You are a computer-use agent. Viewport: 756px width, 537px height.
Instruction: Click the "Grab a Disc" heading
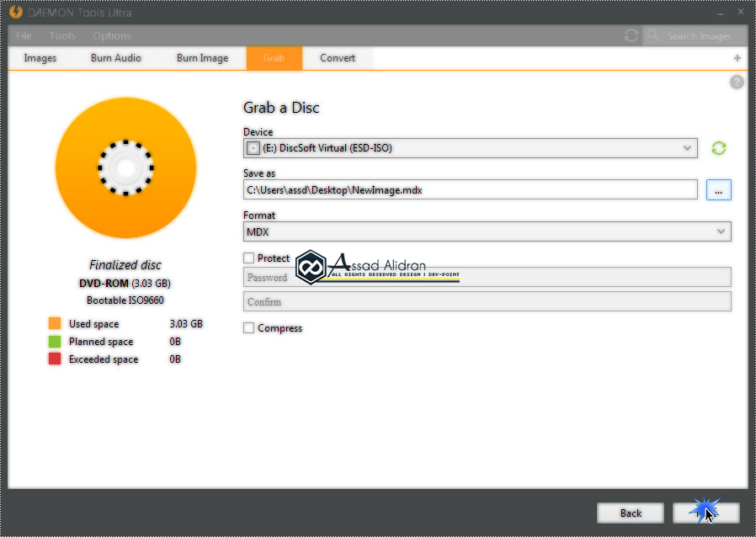pyautogui.click(x=281, y=108)
